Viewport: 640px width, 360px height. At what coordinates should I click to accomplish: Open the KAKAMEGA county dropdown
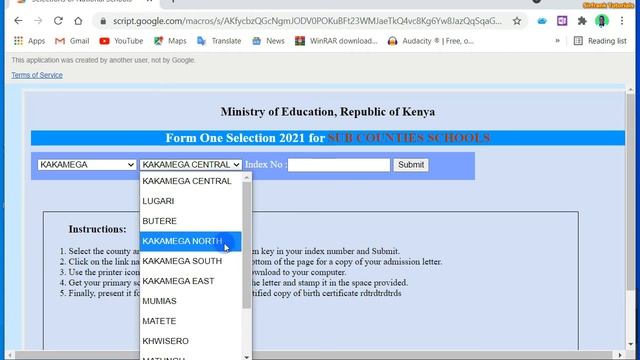point(87,164)
